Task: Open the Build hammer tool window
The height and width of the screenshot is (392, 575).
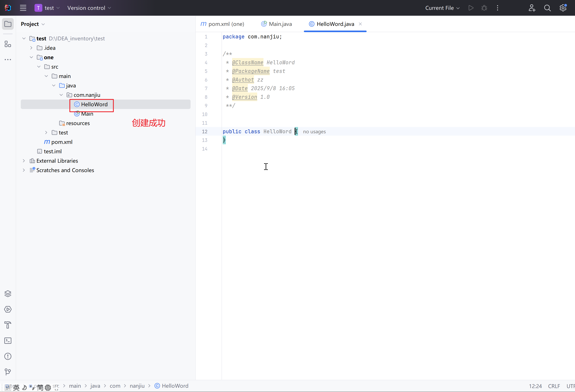Action: click(x=8, y=325)
